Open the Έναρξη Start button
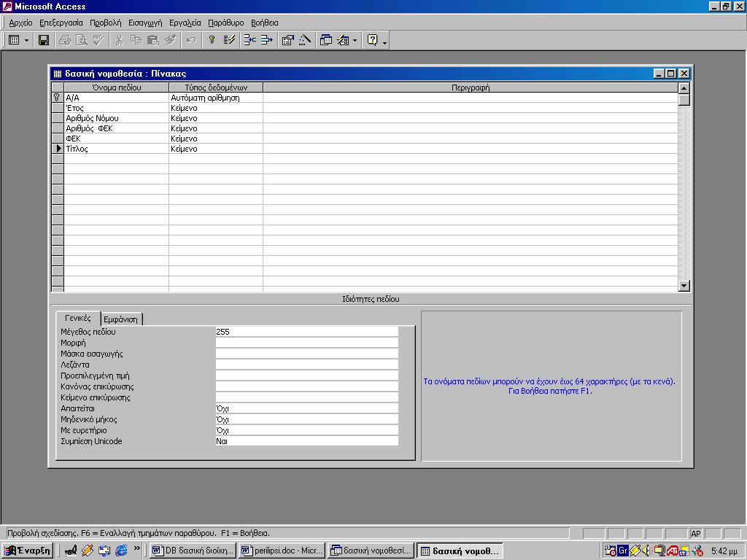 click(27, 551)
